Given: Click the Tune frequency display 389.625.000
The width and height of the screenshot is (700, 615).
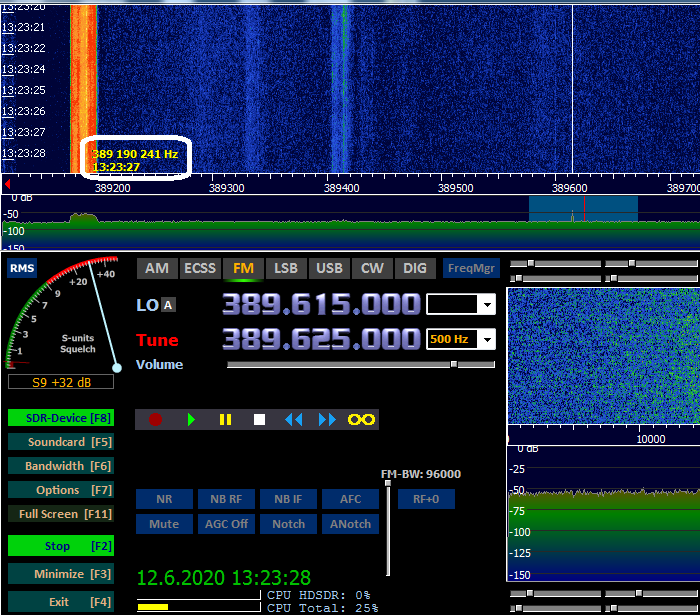Looking at the screenshot, I should [x=321, y=340].
